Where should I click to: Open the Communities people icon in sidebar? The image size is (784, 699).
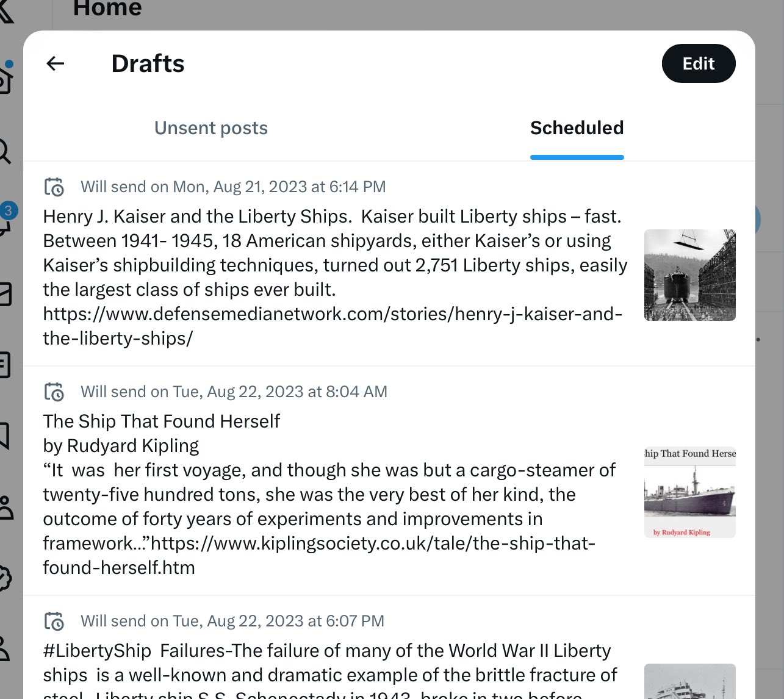click(x=5, y=507)
